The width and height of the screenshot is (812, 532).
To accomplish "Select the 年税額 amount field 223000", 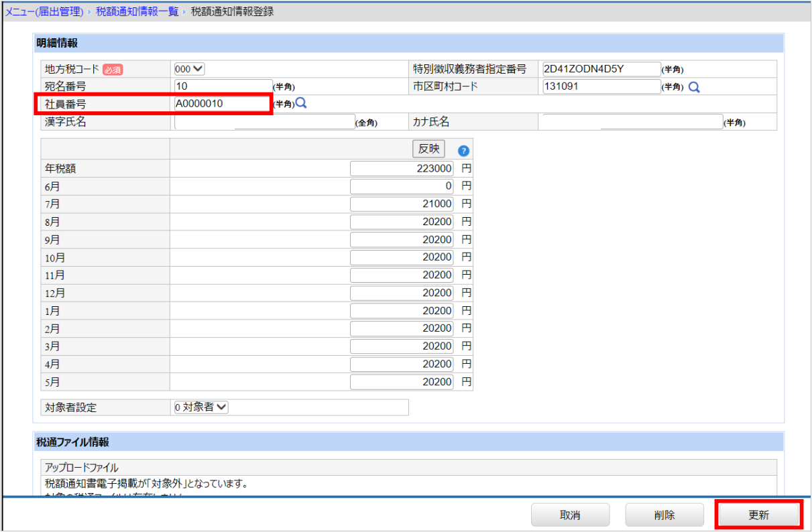I will [402, 168].
